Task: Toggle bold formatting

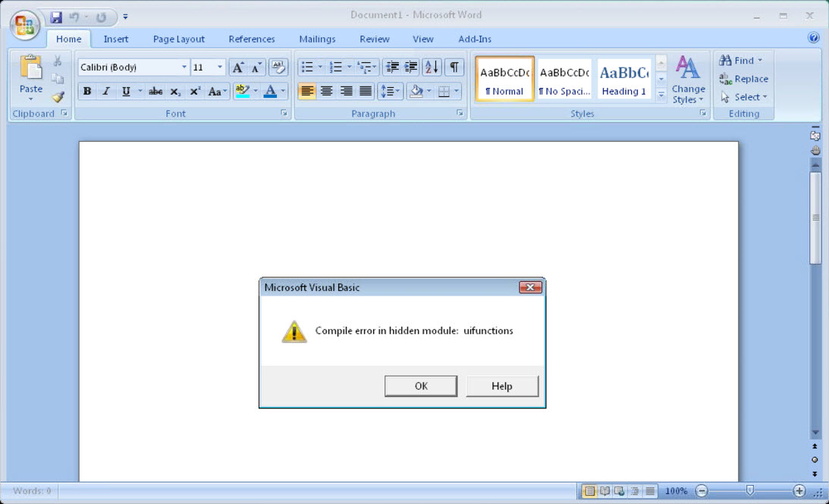Action: tap(87, 92)
